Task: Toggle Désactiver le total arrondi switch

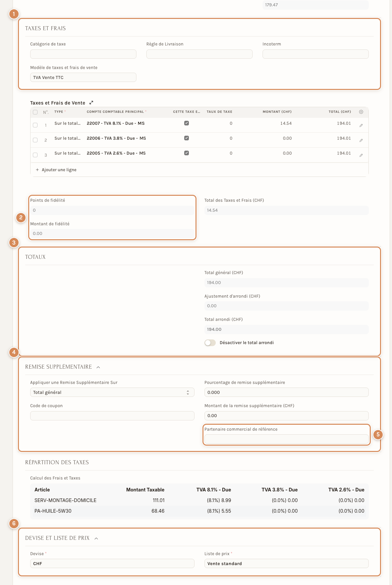Action: click(x=210, y=343)
